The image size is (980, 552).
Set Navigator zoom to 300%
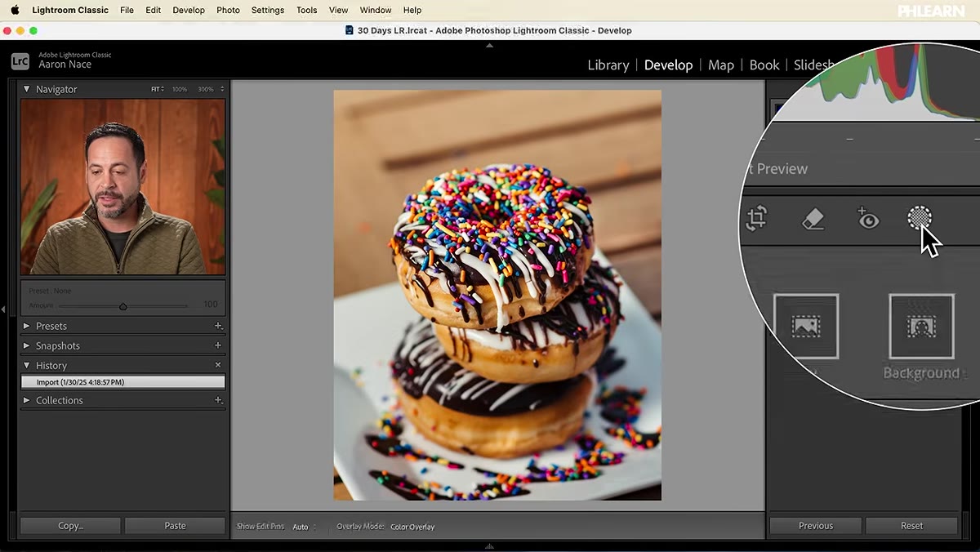(206, 89)
